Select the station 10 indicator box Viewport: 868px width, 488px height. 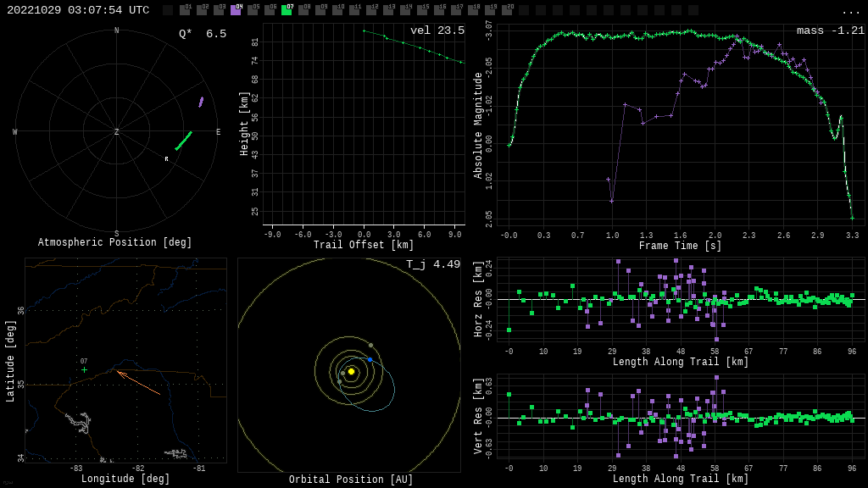pos(337,10)
